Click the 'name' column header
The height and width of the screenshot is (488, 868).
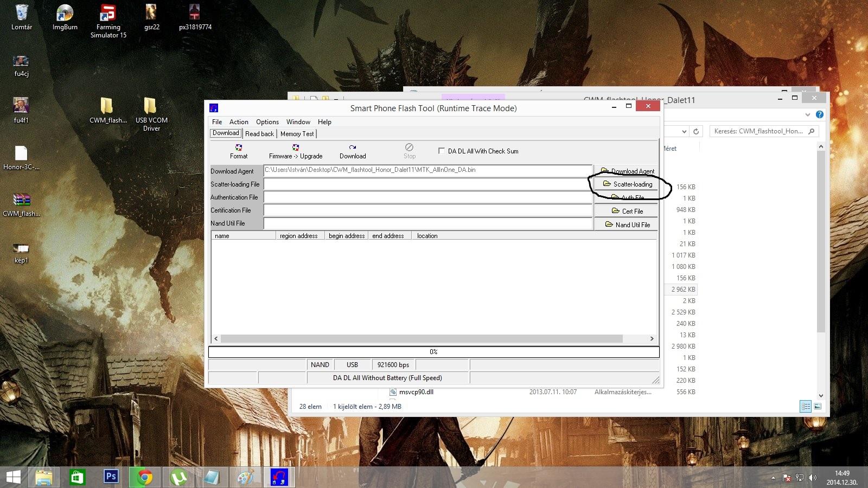point(244,236)
